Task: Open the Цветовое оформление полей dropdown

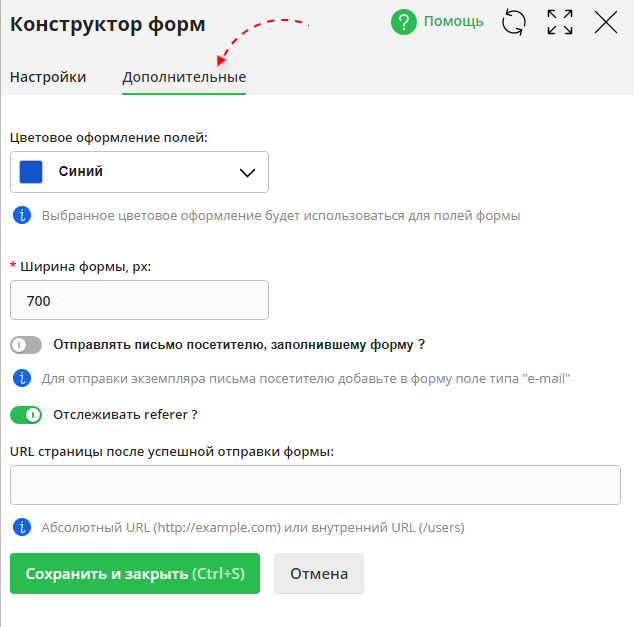Action: (x=139, y=172)
